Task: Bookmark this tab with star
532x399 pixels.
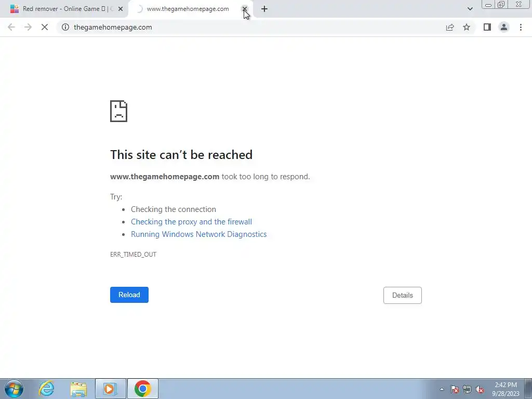Action: 467,27
